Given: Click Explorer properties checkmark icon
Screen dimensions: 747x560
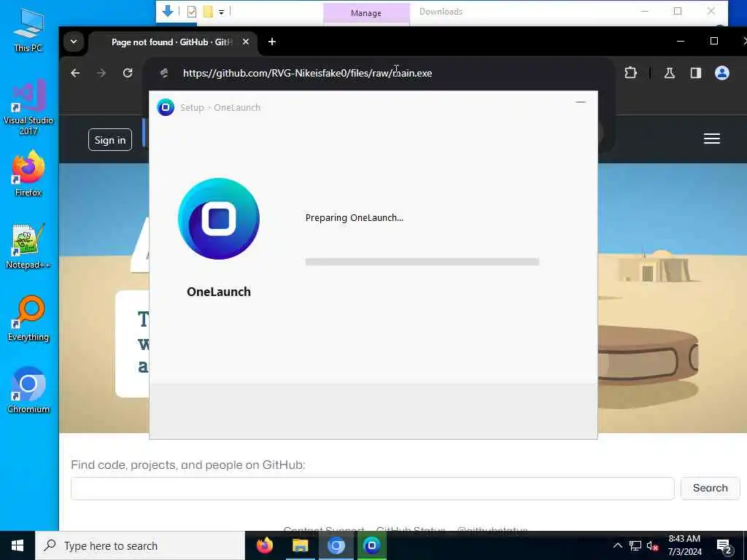Looking at the screenshot, I should tap(192, 12).
